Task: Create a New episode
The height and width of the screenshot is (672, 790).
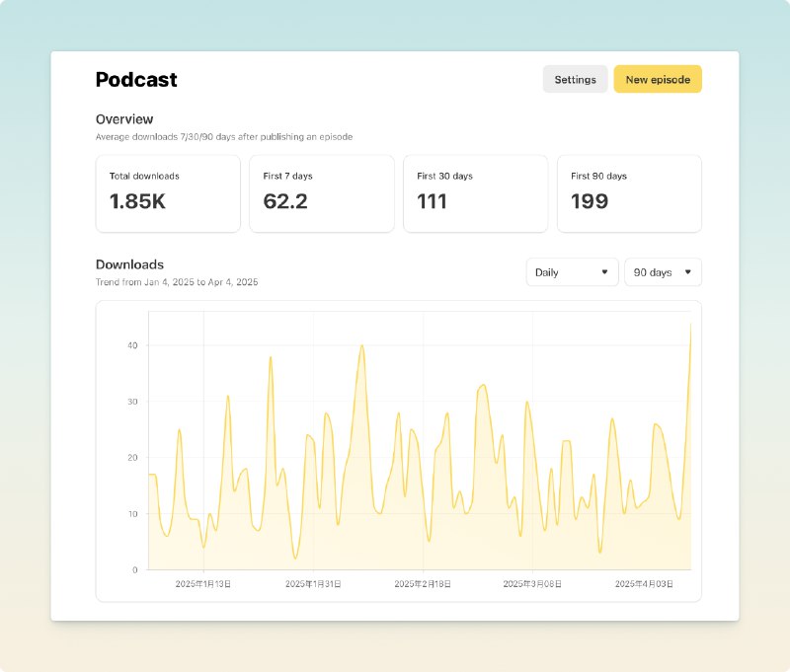Action: point(658,80)
